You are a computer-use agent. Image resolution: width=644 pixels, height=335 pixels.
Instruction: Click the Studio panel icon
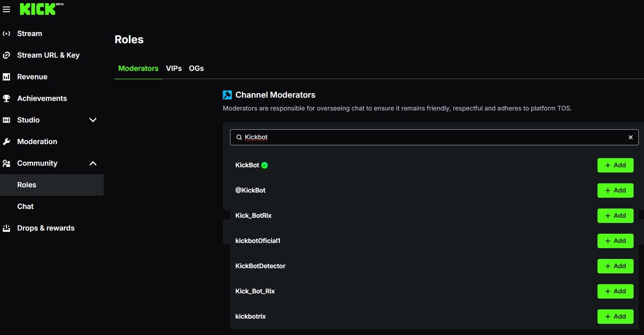pyautogui.click(x=6, y=120)
